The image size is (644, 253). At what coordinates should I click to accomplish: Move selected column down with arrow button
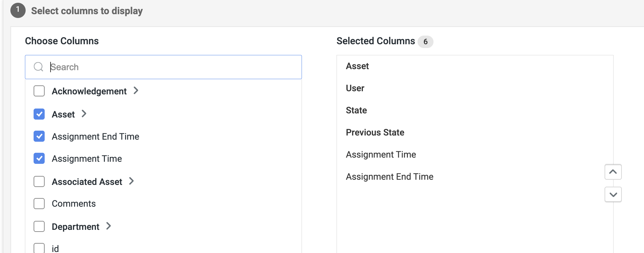click(x=613, y=195)
